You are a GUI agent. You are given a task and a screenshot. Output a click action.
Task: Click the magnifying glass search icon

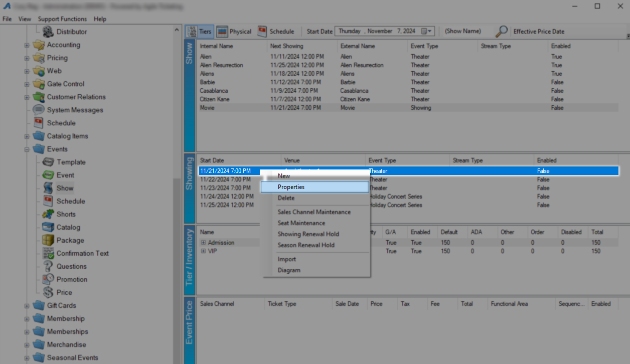point(501,32)
